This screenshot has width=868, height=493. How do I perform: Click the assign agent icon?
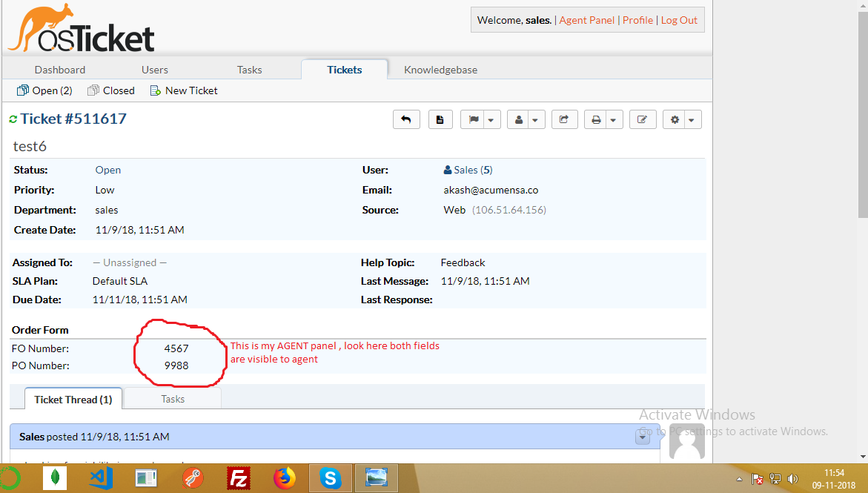click(520, 119)
